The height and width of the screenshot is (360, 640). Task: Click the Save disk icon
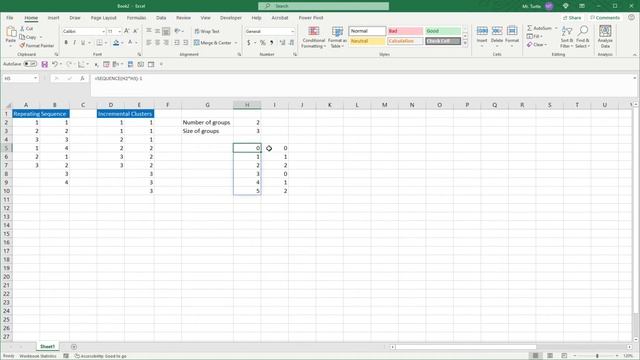(45, 64)
